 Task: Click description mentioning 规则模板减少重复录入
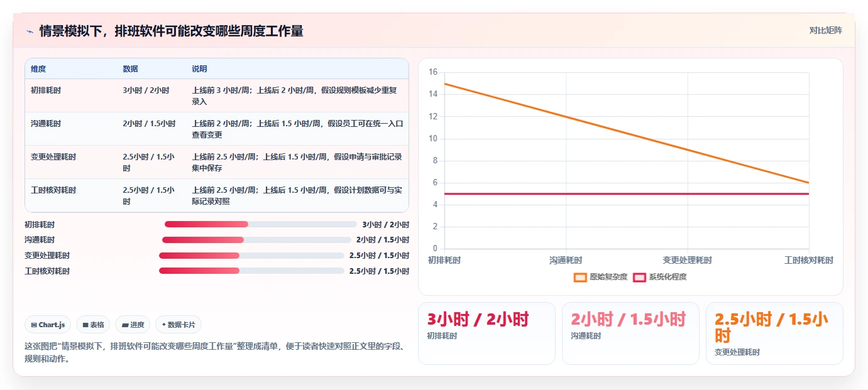[x=295, y=95]
